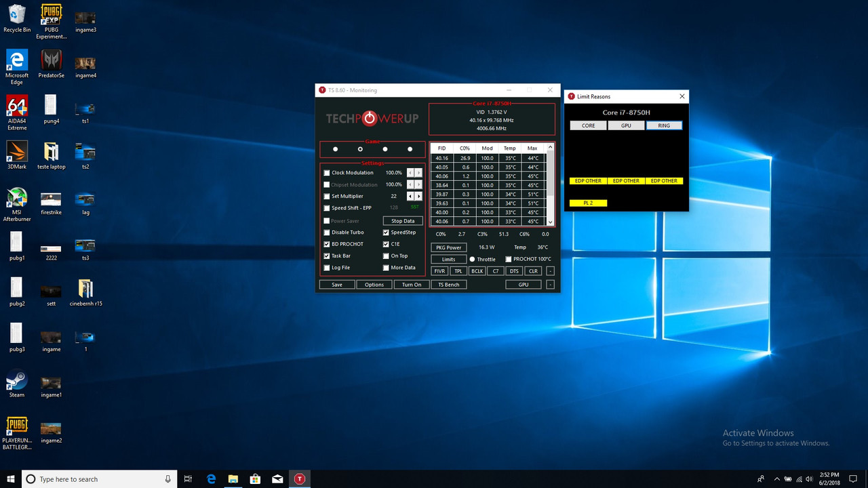Screen dimensions: 868x488
Task: Click the core table vertical scrollbar thumb
Action: point(550,173)
